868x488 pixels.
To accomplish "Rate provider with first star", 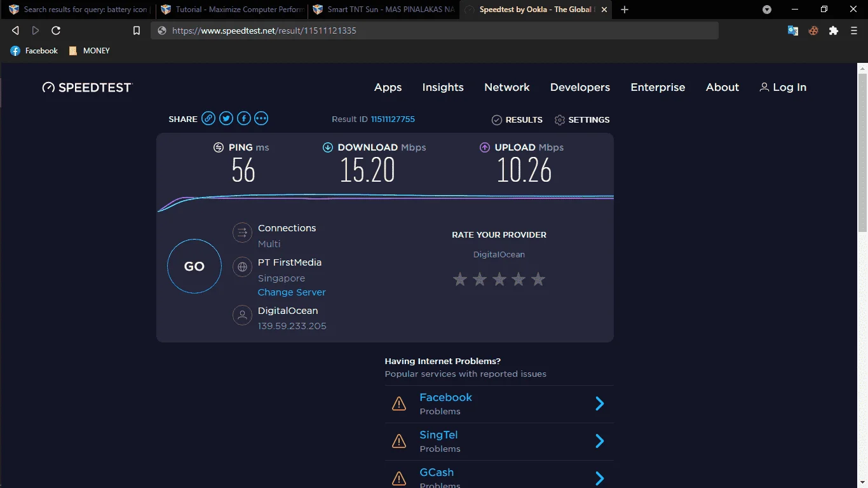I will [460, 279].
